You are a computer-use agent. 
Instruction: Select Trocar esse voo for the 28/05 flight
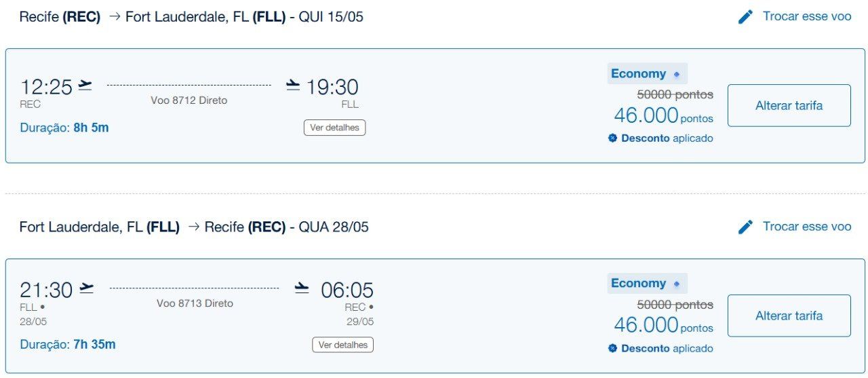[806, 227]
